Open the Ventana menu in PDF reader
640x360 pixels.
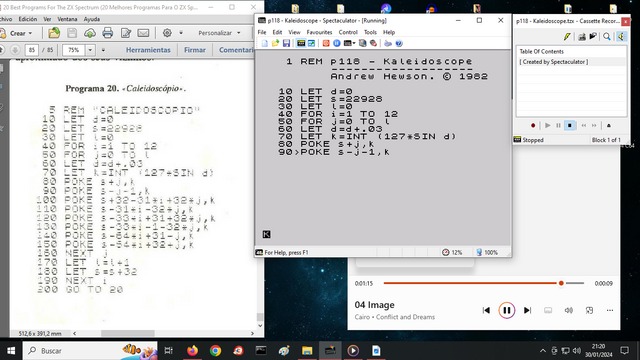67,19
